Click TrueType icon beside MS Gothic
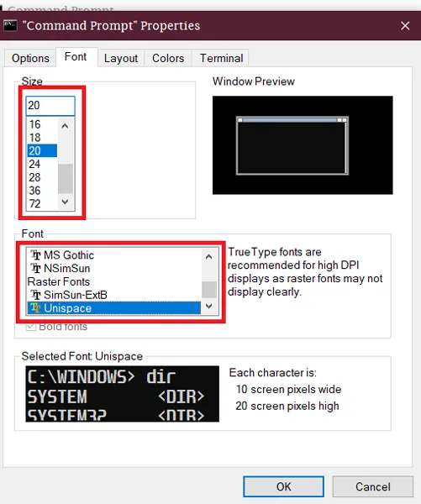Viewport: 421px width, 504px height. 35,255
